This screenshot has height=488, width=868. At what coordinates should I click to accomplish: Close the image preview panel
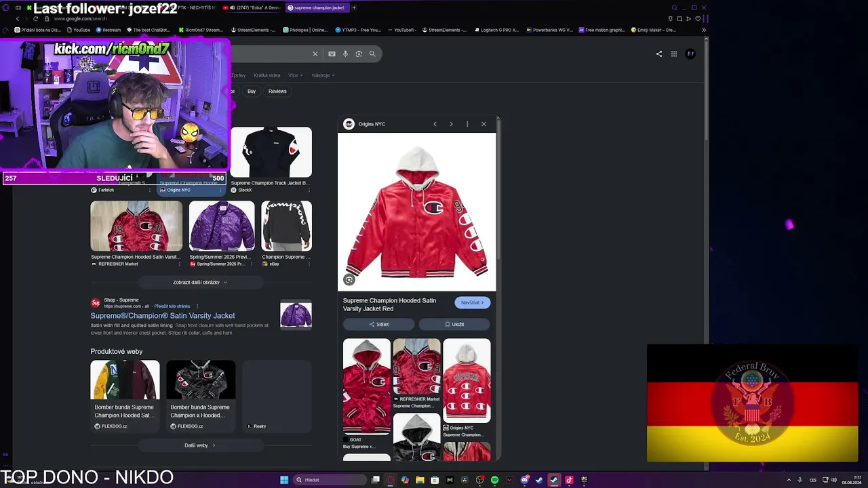(484, 124)
